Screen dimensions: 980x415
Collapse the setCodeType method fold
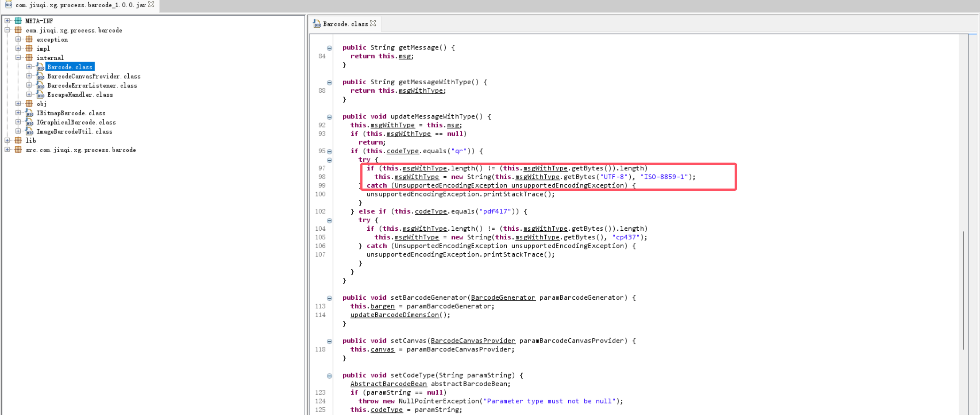point(329,376)
